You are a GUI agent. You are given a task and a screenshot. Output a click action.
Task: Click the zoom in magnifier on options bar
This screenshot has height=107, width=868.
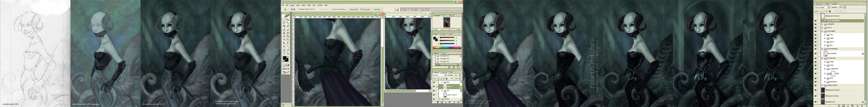[292, 9]
